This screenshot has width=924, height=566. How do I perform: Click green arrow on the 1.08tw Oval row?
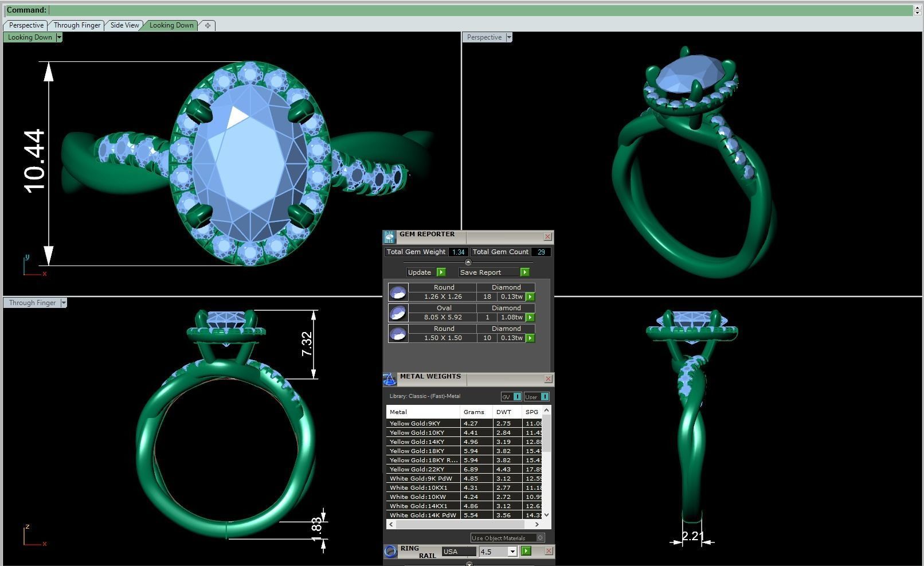(530, 317)
